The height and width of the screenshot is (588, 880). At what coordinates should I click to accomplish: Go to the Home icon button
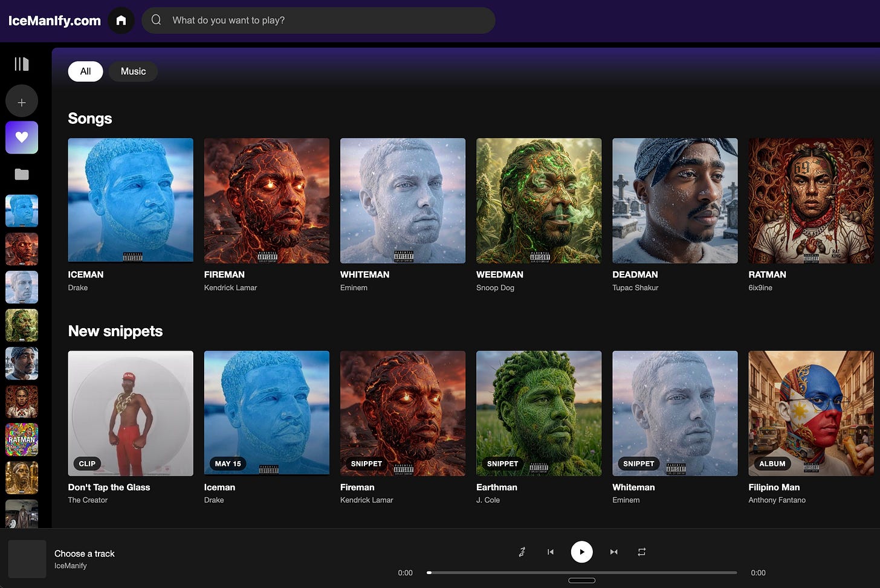coord(121,21)
